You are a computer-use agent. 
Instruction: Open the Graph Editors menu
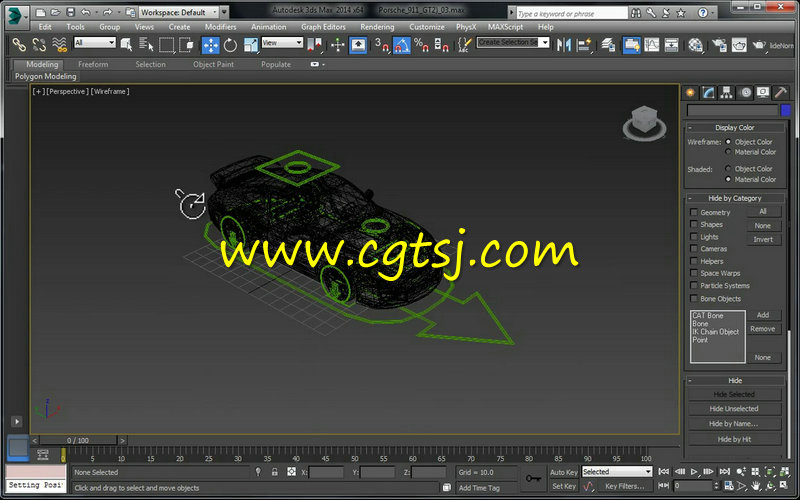pos(323,27)
